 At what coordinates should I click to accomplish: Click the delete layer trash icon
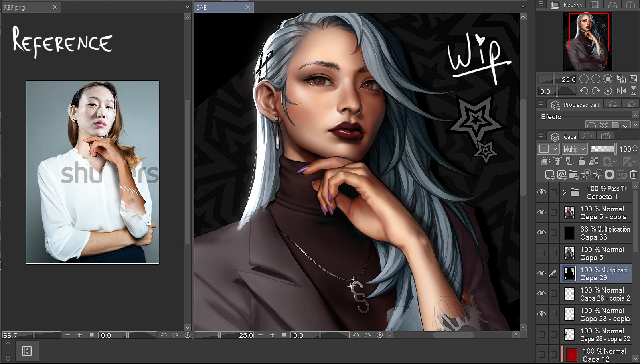(633, 175)
